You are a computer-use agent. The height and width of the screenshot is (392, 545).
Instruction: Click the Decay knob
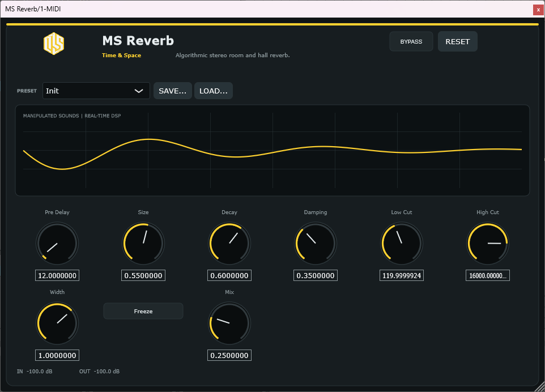[229, 243]
